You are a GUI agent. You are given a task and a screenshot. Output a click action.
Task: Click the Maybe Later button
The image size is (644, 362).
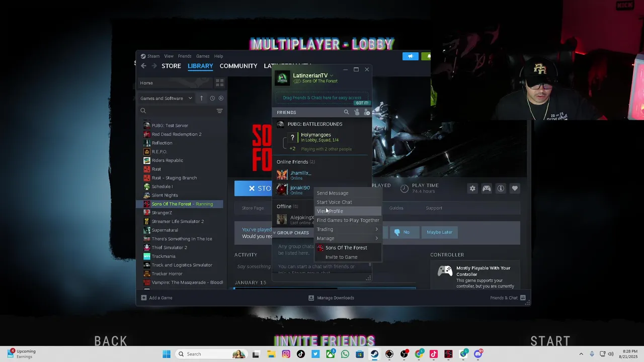(439, 232)
